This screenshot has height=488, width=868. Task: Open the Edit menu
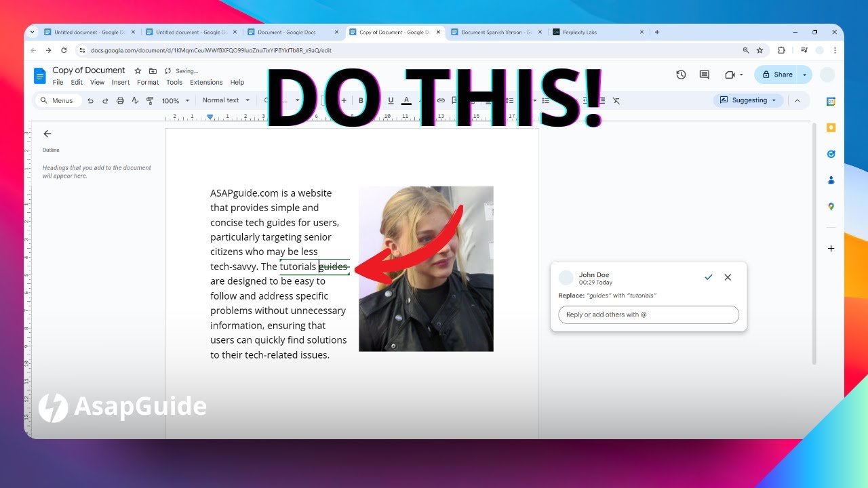pyautogui.click(x=77, y=83)
